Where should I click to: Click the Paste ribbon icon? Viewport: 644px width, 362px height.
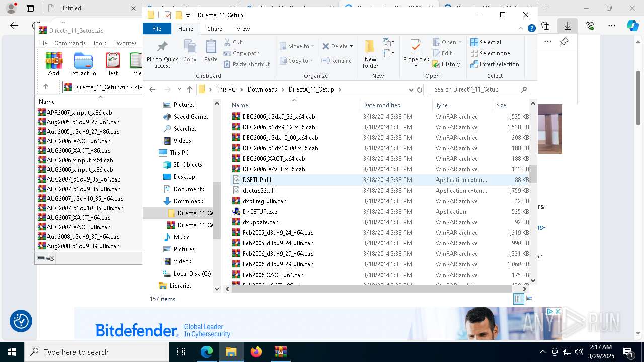pyautogui.click(x=211, y=51)
